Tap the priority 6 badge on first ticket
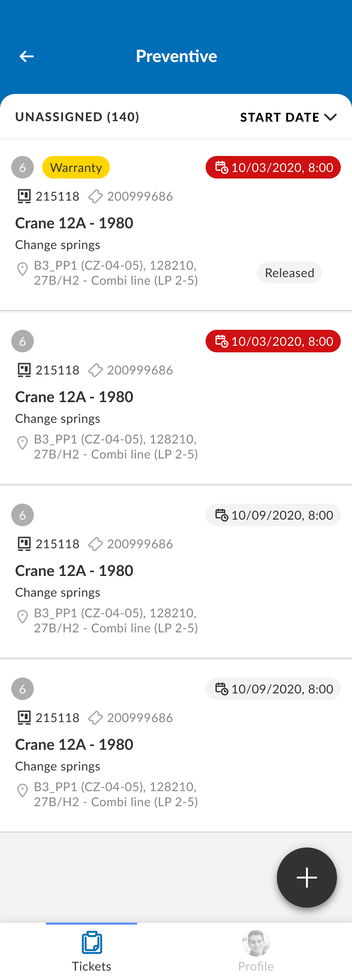The width and height of the screenshot is (352, 980). 23,168
